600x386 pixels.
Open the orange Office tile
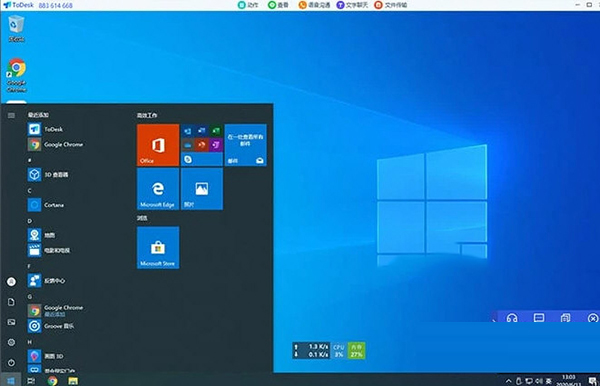coord(158,145)
